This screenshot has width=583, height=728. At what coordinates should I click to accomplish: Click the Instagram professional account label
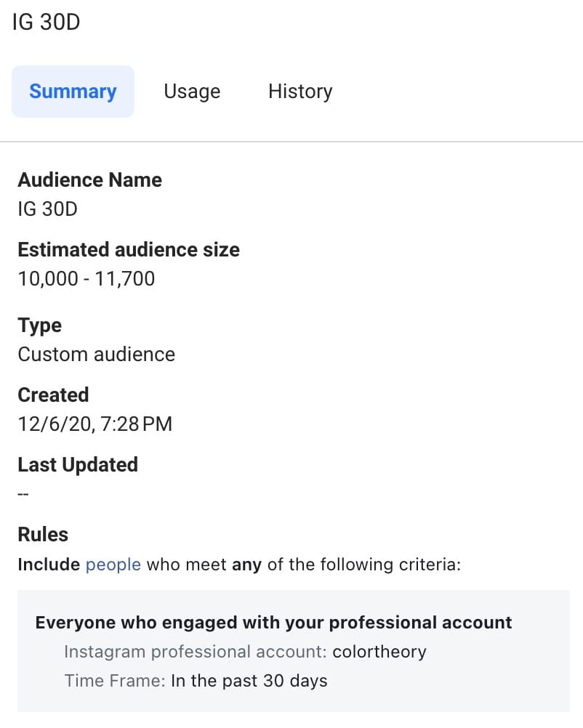(x=196, y=652)
